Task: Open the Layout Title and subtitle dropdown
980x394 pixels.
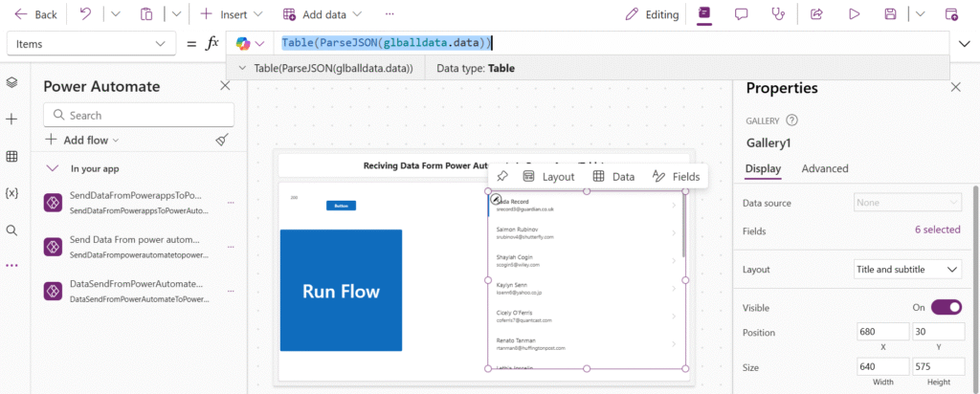Action: 907,270
